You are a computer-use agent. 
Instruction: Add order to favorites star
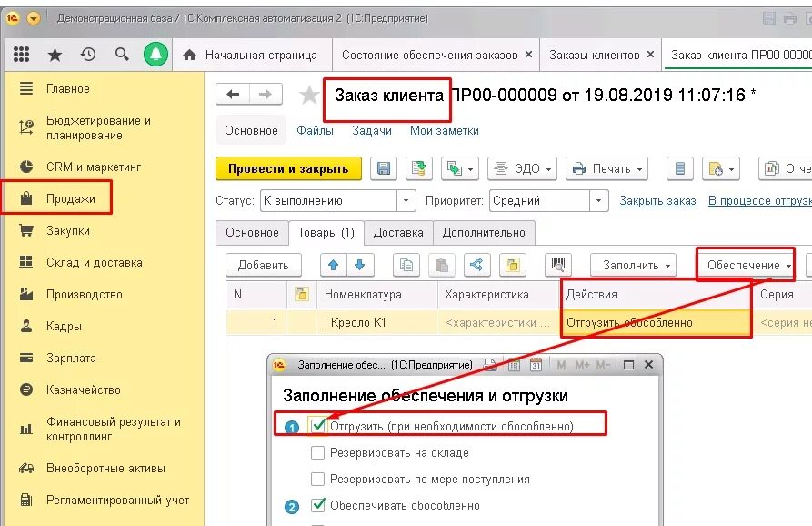(309, 95)
